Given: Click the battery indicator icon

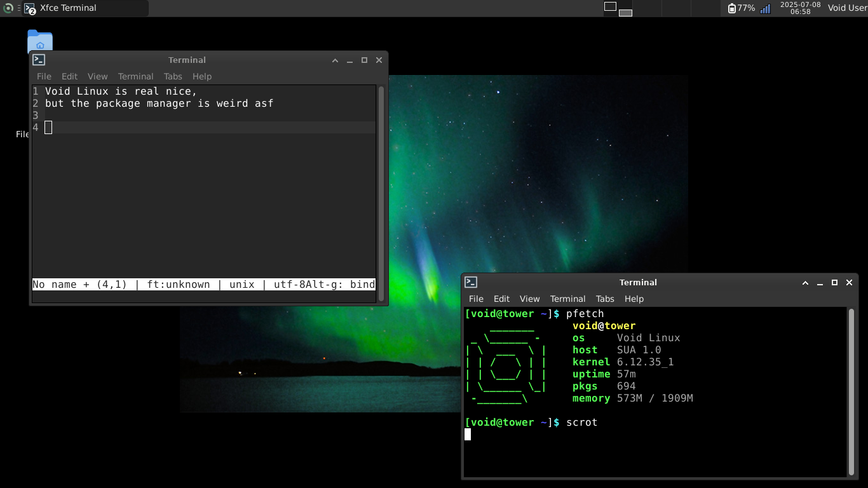Looking at the screenshot, I should coord(732,8).
